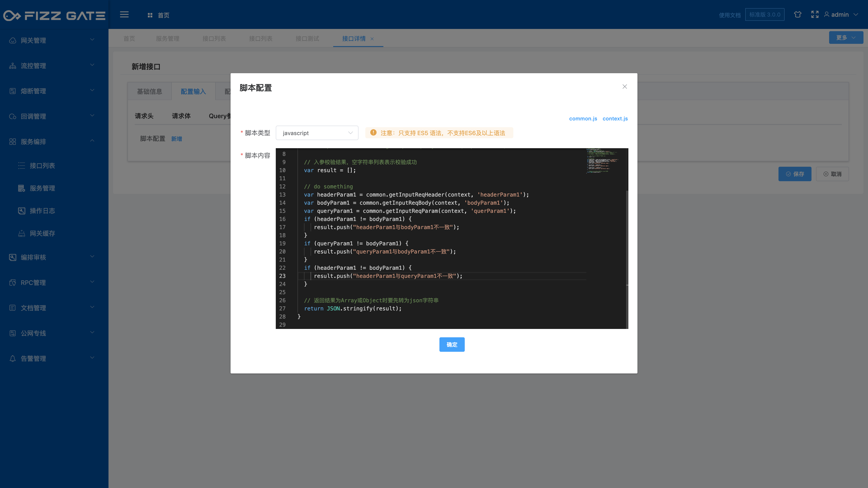Click 告警管理 bell icon in sidebar
This screenshot has height=488, width=868.
pyautogui.click(x=12, y=358)
